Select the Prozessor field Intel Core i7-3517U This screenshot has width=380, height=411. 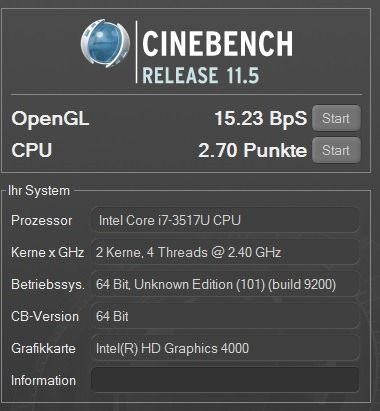(x=225, y=220)
